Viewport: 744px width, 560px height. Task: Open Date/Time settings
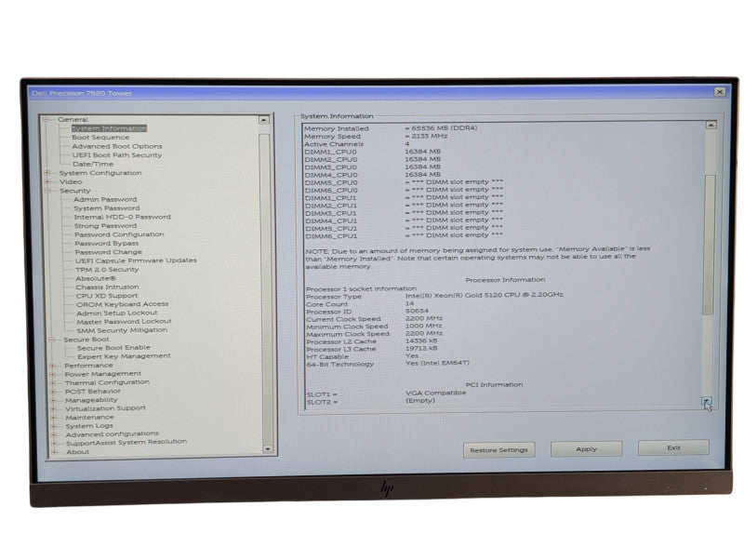(93, 165)
